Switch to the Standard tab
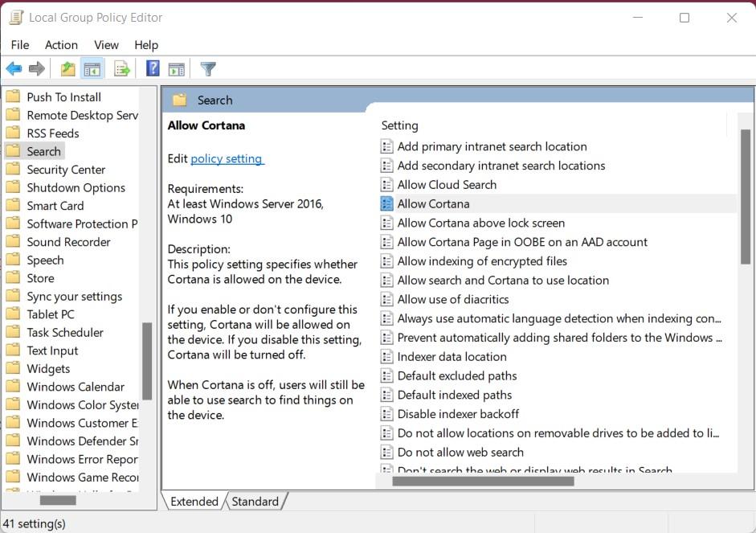The height and width of the screenshot is (533, 756). [x=255, y=502]
